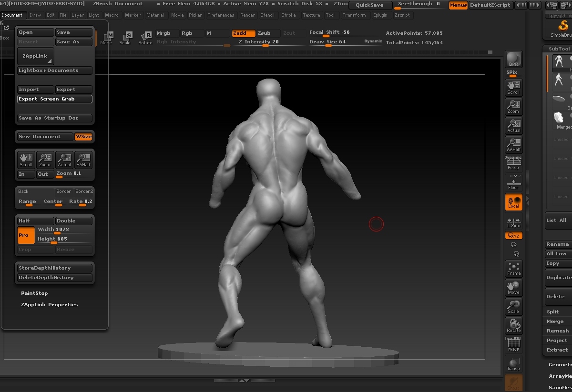Enable Mrgb mode

coord(167,33)
